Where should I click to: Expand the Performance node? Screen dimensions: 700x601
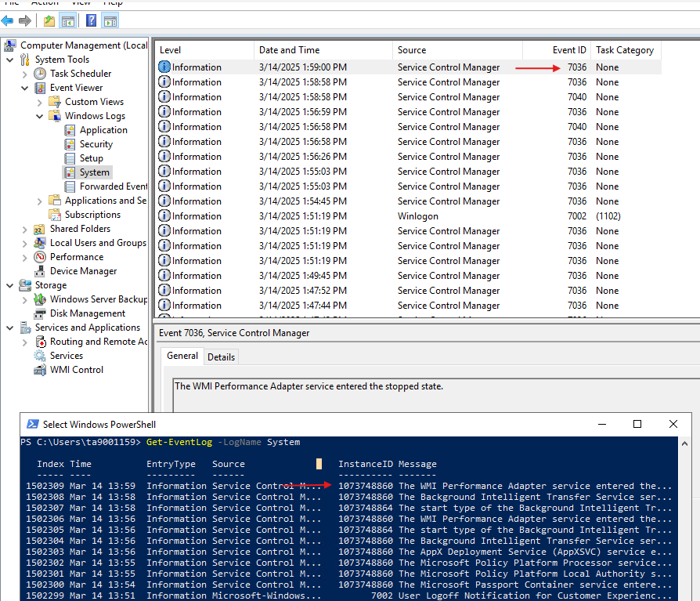point(25,257)
